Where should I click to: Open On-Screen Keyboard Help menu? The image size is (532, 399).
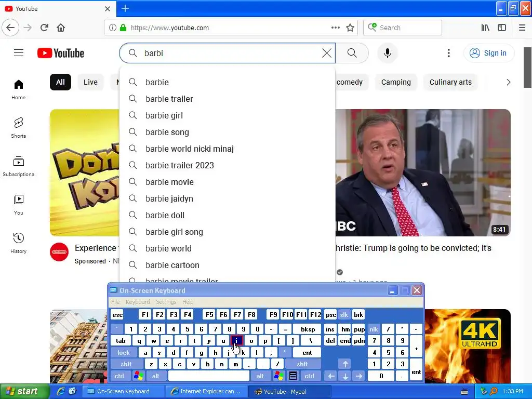[x=188, y=302]
